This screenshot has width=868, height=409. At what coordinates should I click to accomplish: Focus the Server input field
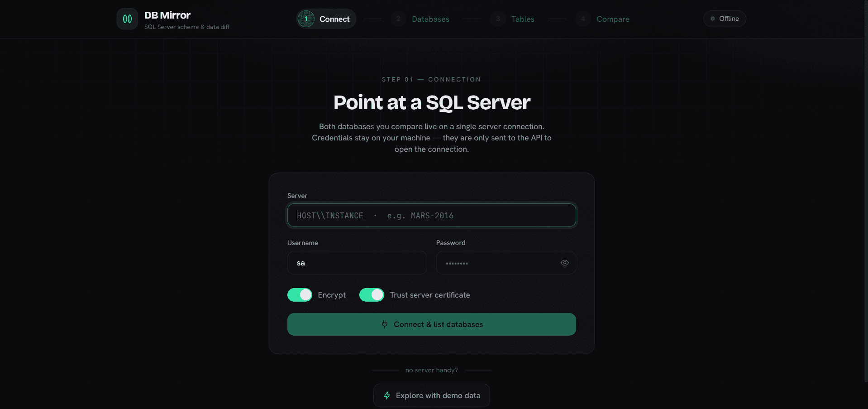431,215
